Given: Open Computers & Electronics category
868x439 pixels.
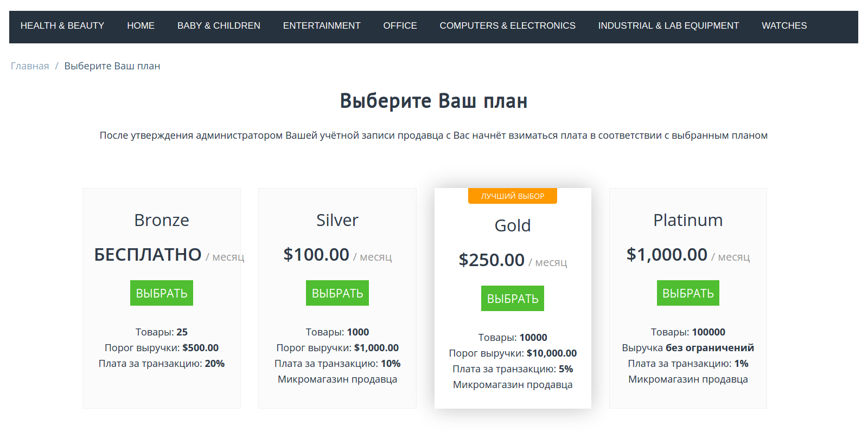Looking at the screenshot, I should coord(507,25).
